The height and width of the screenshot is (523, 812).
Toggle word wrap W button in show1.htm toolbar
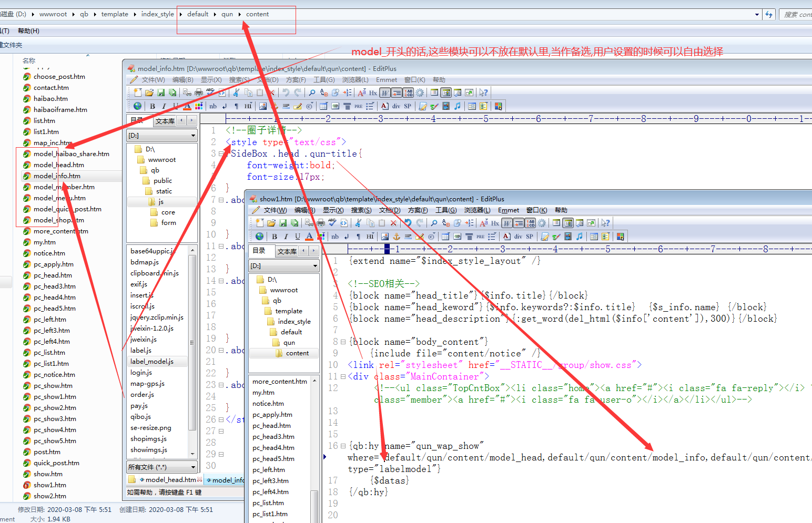tap(506, 223)
